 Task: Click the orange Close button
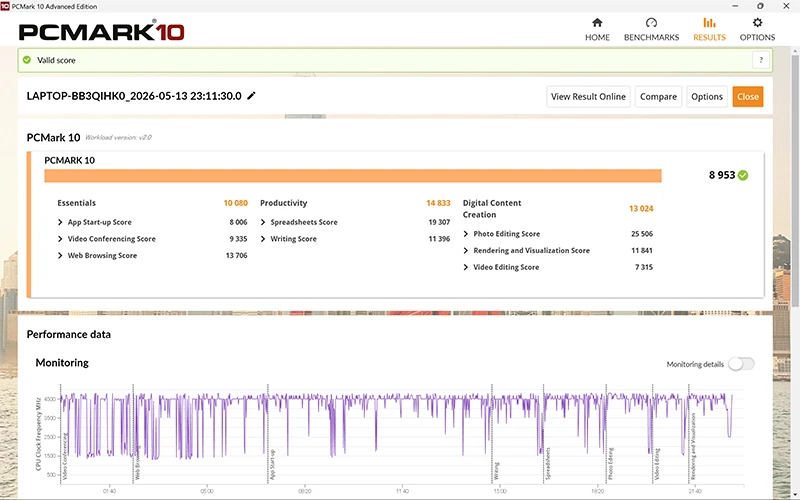click(747, 96)
